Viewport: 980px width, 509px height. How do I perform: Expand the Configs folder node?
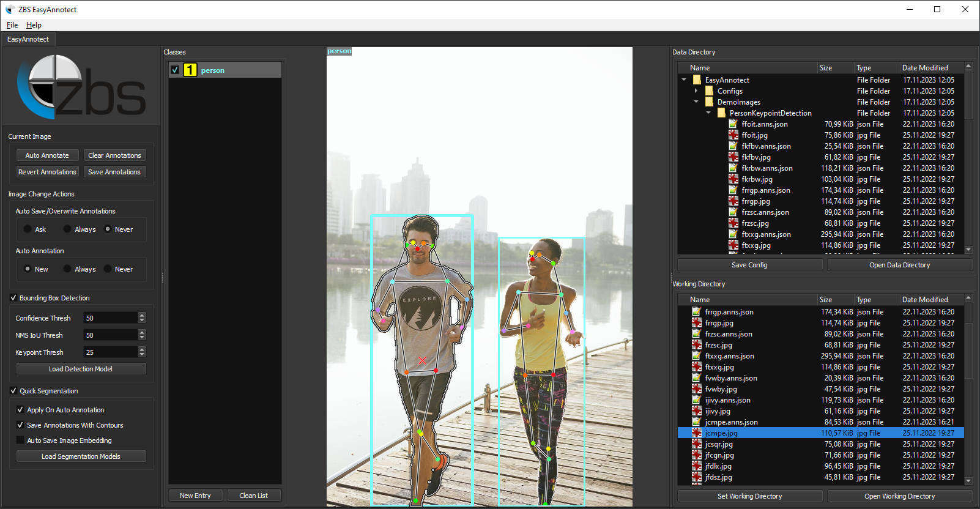[696, 91]
